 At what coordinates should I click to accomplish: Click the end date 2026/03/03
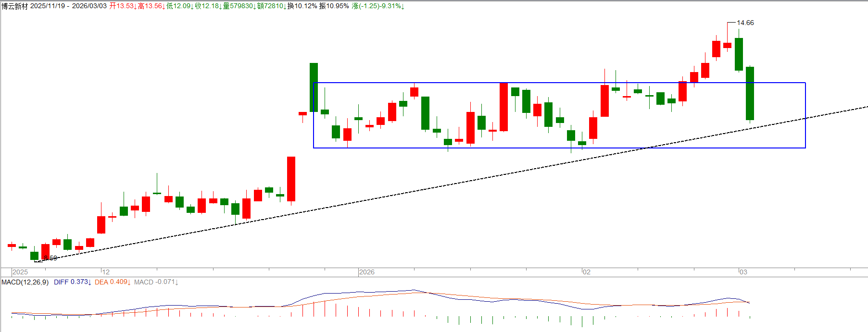89,6
